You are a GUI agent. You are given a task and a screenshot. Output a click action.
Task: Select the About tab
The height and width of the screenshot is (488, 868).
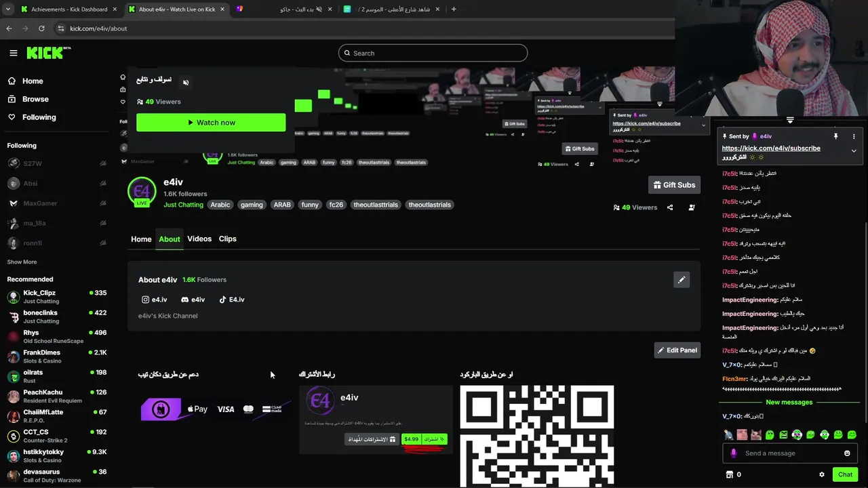tap(170, 239)
